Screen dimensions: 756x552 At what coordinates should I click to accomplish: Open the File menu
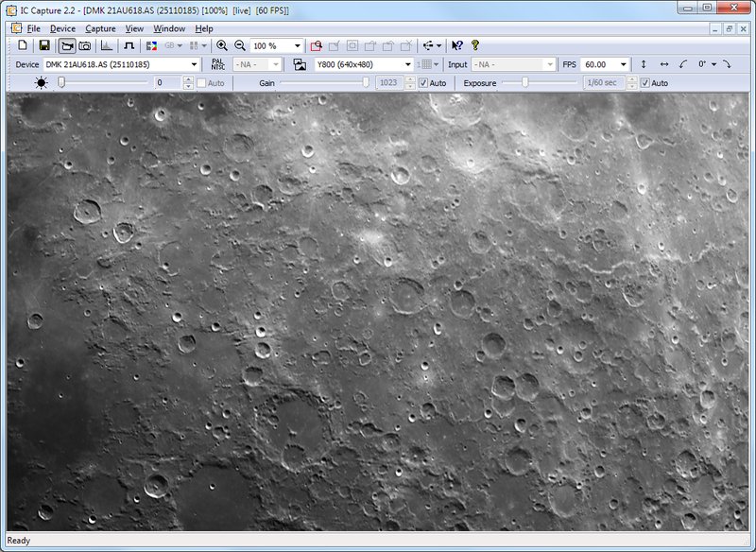33,29
